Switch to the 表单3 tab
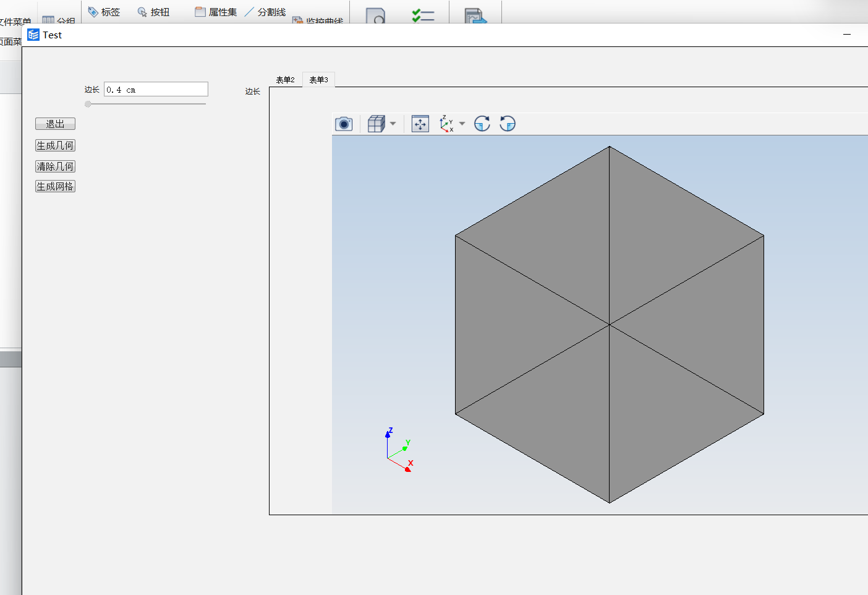868x595 pixels. pyautogui.click(x=318, y=80)
